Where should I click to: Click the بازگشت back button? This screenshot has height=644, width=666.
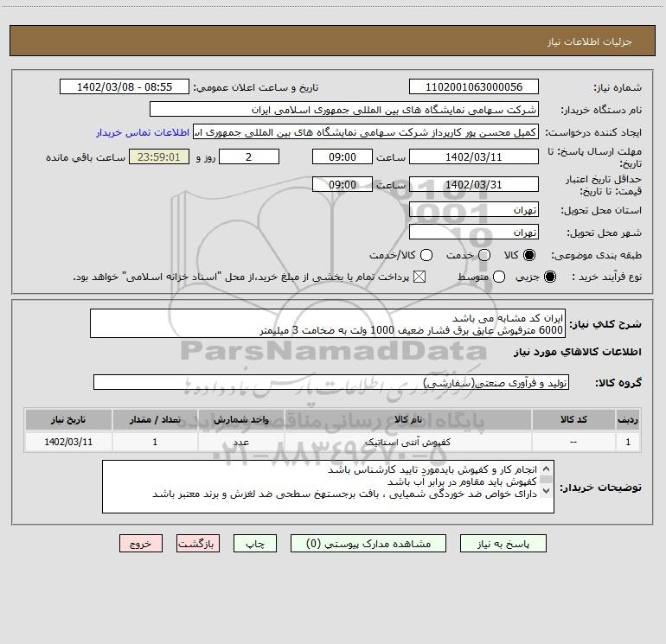point(198,544)
